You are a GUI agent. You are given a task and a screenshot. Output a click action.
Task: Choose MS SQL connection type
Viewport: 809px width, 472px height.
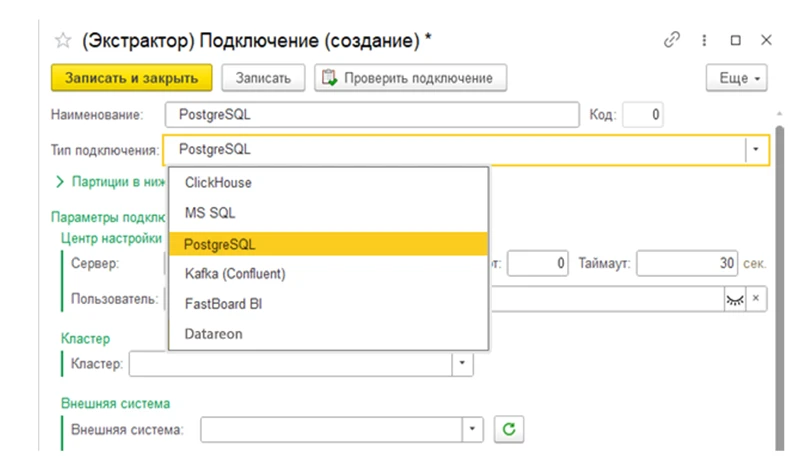coord(210,213)
